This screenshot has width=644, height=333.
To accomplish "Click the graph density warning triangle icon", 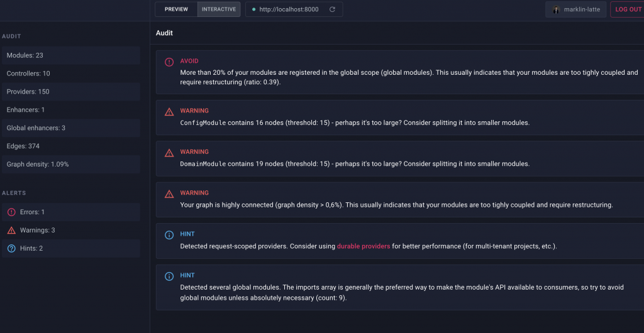I will click(169, 194).
